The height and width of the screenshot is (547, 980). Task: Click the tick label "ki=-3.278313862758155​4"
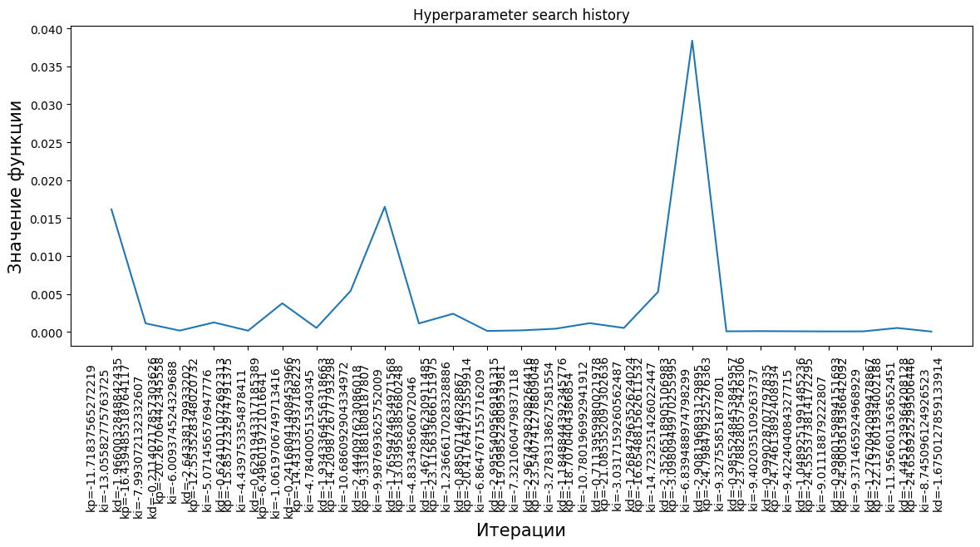click(x=548, y=439)
